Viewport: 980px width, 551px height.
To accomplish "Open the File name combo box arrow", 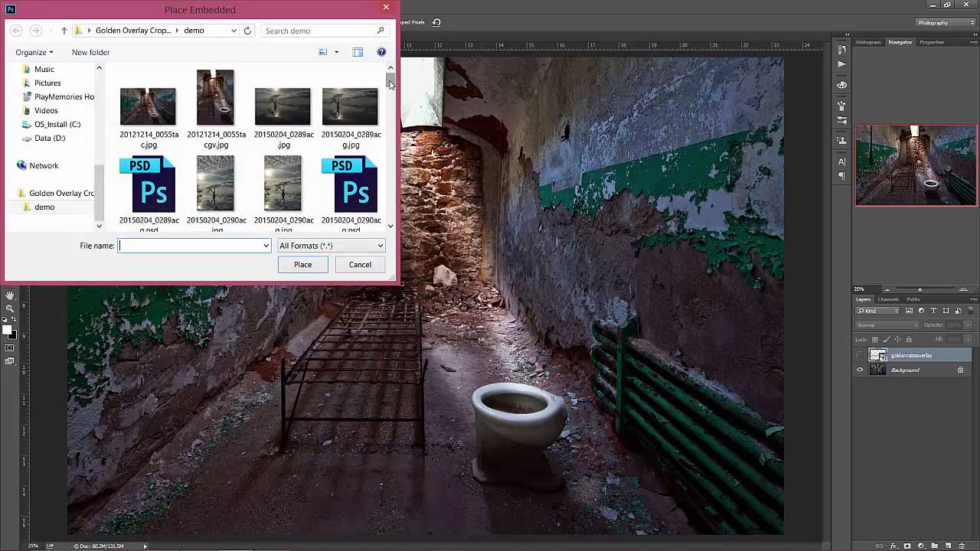I will pyautogui.click(x=266, y=246).
